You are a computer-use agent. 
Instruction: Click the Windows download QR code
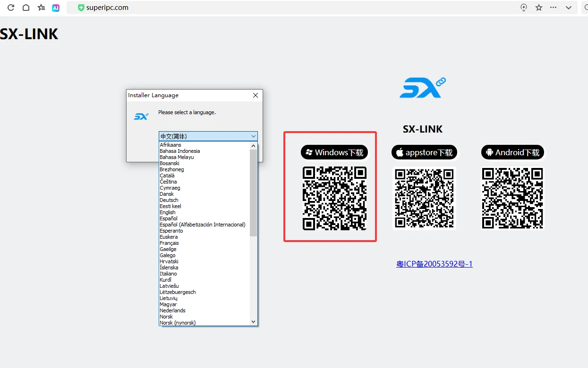[x=334, y=198]
